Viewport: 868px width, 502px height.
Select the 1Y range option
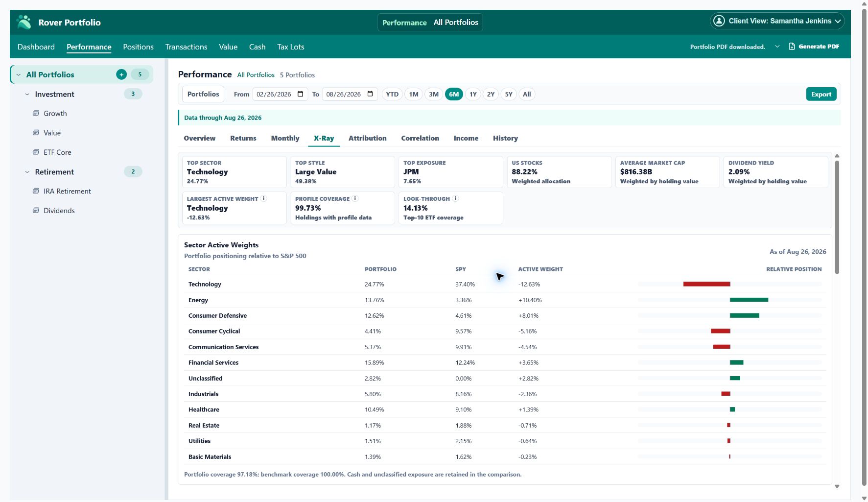(473, 94)
